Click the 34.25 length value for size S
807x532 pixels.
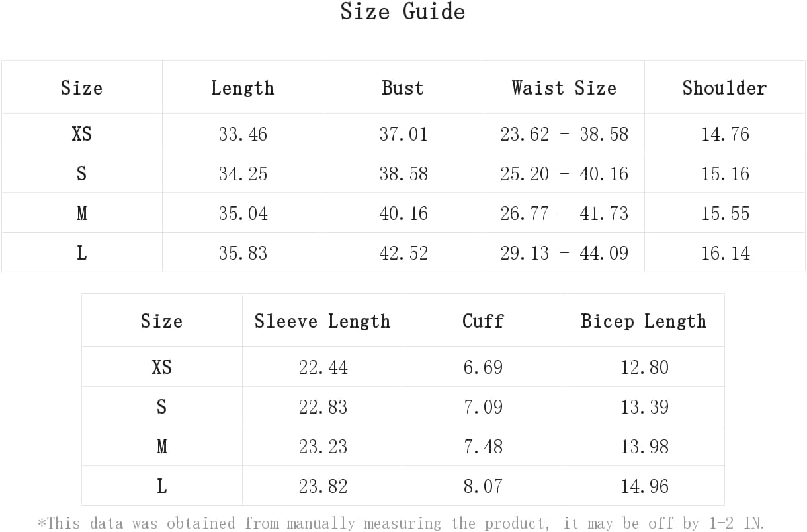[x=243, y=174]
